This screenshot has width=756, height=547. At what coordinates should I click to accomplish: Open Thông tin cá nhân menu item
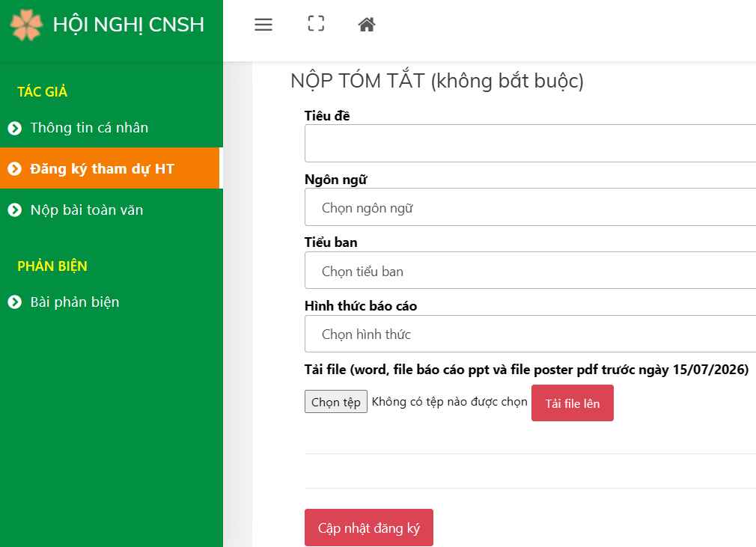tap(89, 128)
